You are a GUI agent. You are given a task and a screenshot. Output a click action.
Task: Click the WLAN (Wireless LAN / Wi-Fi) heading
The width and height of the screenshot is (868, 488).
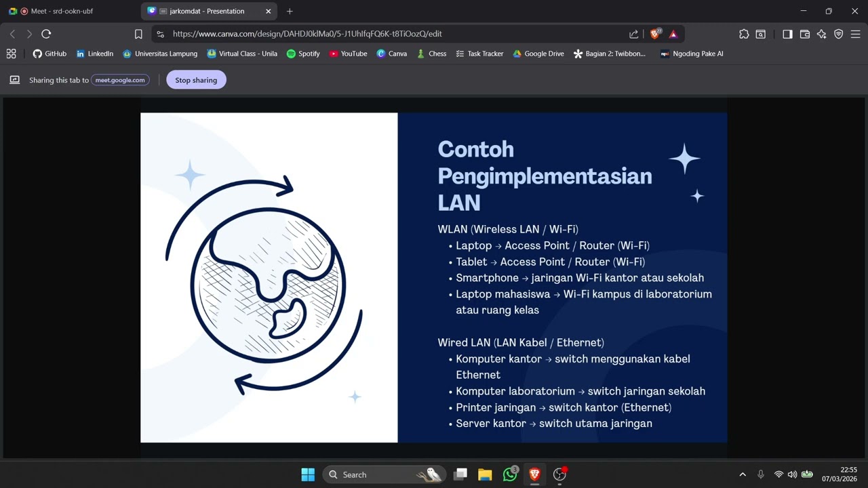pyautogui.click(x=508, y=229)
